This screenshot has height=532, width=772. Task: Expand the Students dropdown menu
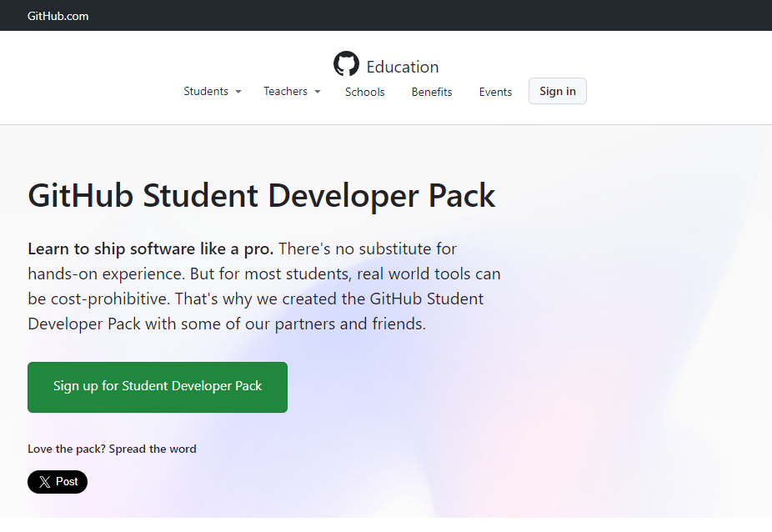(x=213, y=91)
